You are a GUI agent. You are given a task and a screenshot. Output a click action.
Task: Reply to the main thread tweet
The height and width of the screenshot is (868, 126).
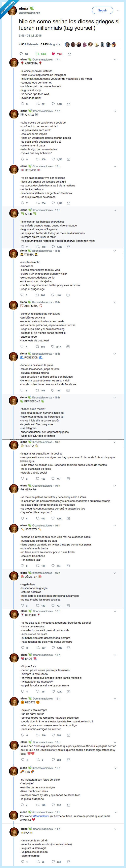tap(22, 54)
